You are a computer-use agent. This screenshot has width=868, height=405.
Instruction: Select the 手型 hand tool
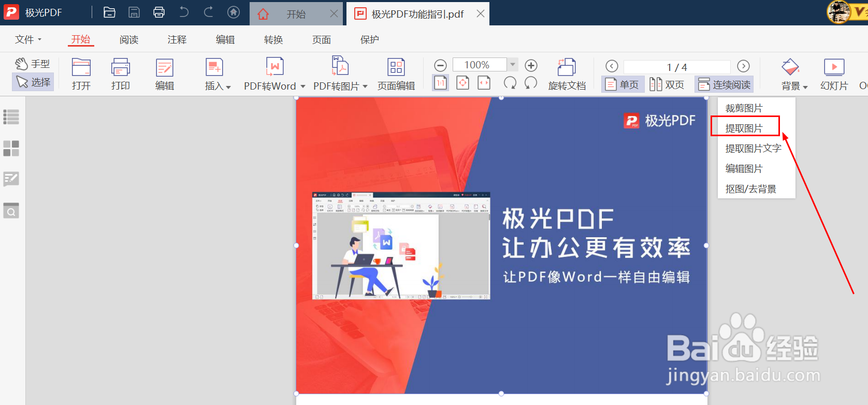pyautogui.click(x=33, y=64)
